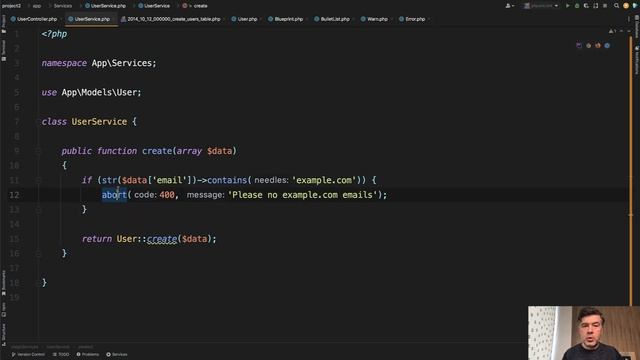Screen dimensions: 640x360
Task: Click the namespace App\Services declaration
Action: (99, 63)
